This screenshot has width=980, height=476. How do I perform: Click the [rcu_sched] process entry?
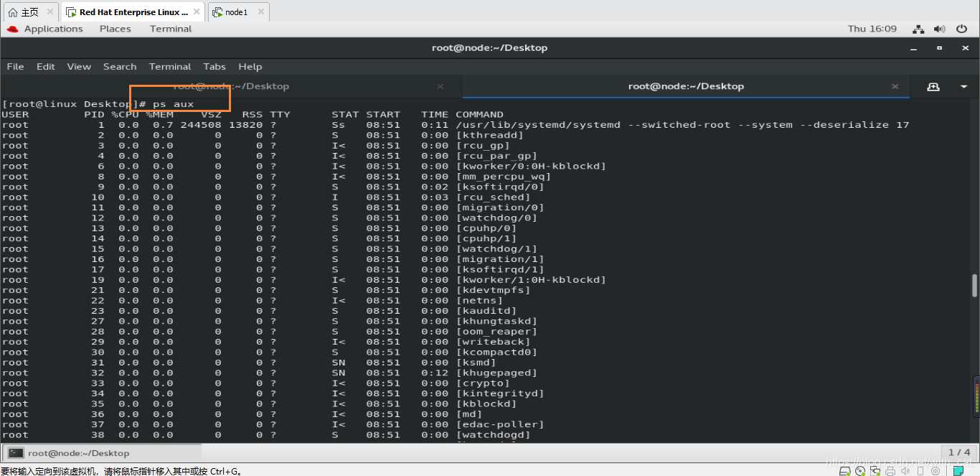[x=493, y=197]
